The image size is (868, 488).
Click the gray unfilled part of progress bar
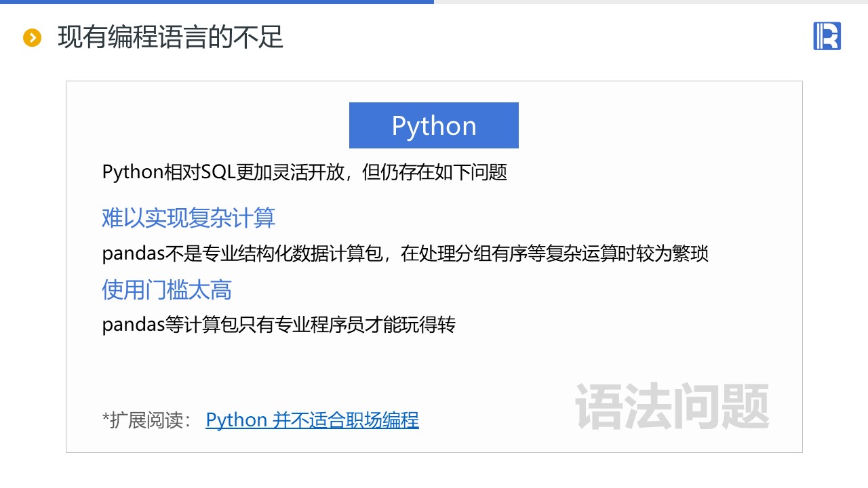651,2
